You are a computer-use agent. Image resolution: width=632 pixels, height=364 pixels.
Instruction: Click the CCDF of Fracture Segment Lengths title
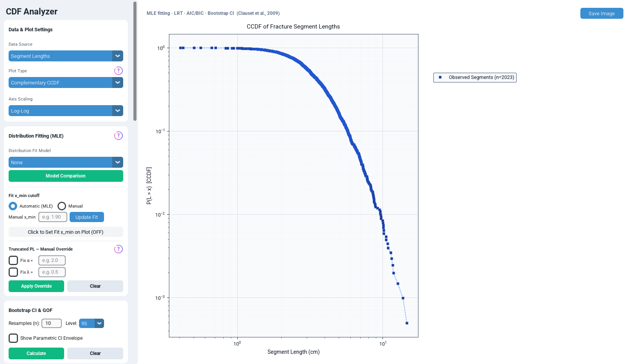293,27
